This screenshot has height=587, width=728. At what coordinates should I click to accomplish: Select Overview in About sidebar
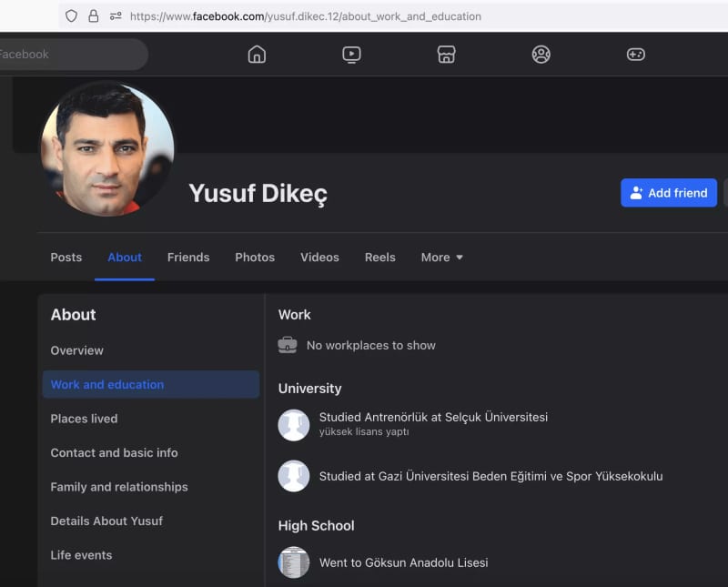tap(77, 350)
